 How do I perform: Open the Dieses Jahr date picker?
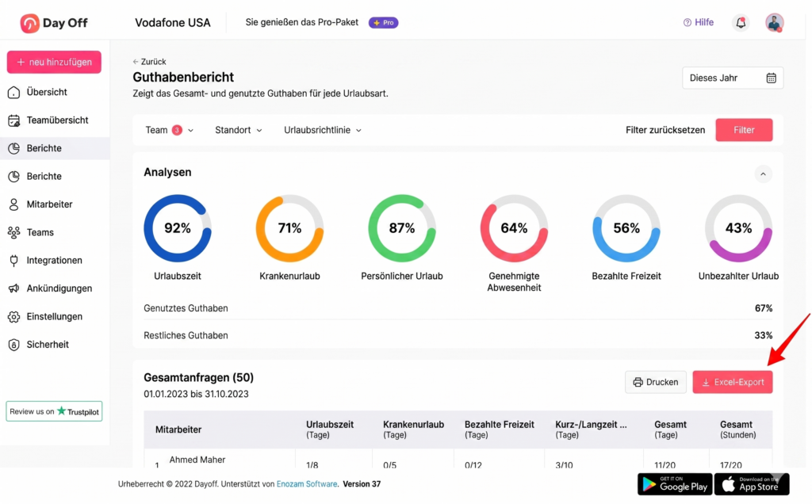(732, 78)
